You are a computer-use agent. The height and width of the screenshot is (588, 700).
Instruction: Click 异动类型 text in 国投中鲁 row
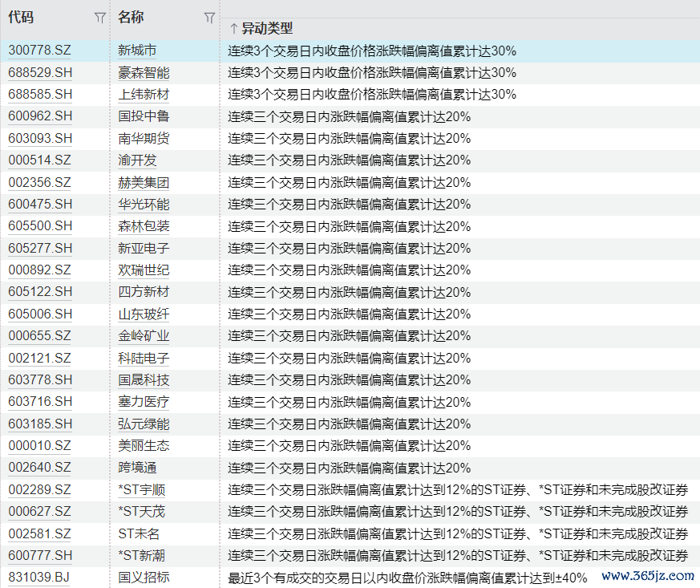pyautogui.click(x=350, y=117)
